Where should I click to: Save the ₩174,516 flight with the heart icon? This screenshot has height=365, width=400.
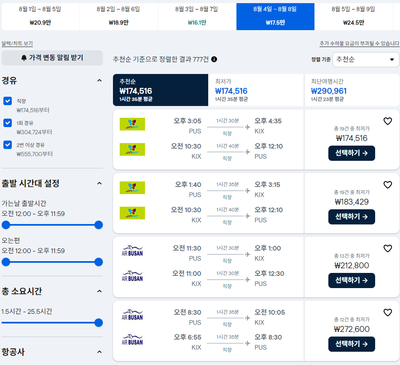[387, 121]
